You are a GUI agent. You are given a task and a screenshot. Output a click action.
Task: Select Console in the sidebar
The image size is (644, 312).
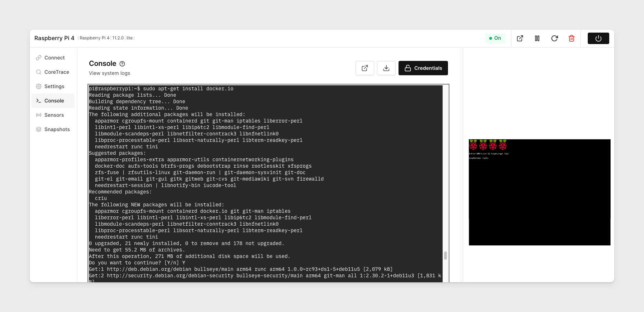click(53, 101)
